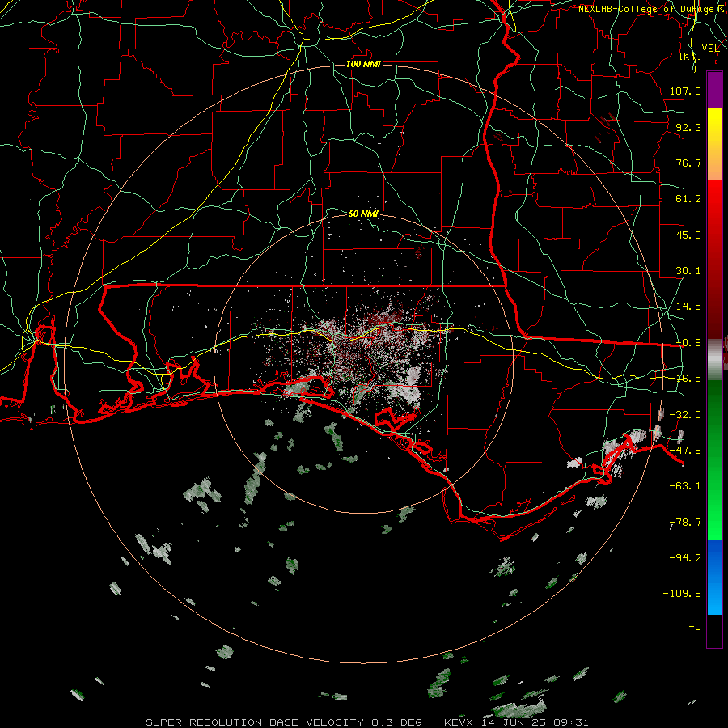Click the 100 NMI range ring label
This screenshot has height=728, width=728.
pyautogui.click(x=363, y=64)
